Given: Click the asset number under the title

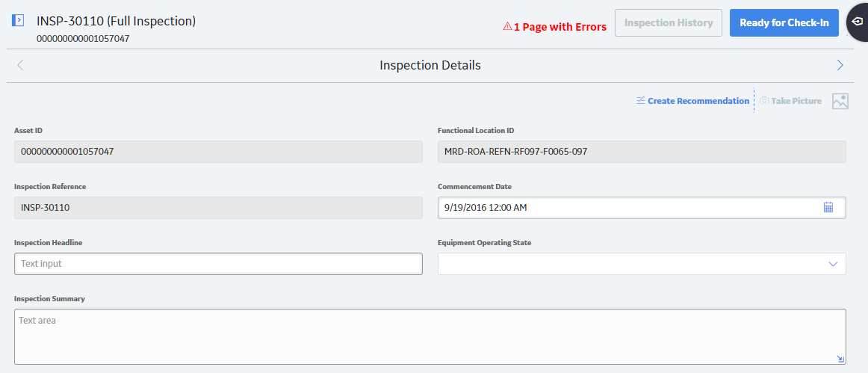Looking at the screenshot, I should click(x=83, y=39).
